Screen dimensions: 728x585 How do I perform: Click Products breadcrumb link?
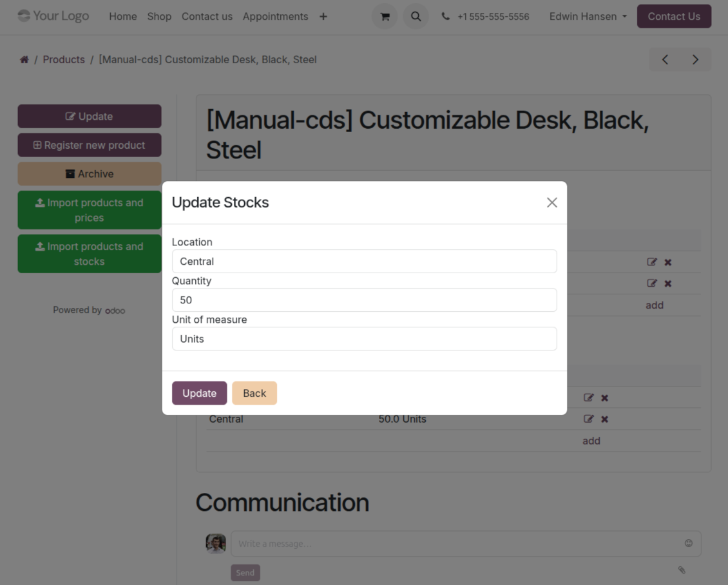click(x=64, y=60)
